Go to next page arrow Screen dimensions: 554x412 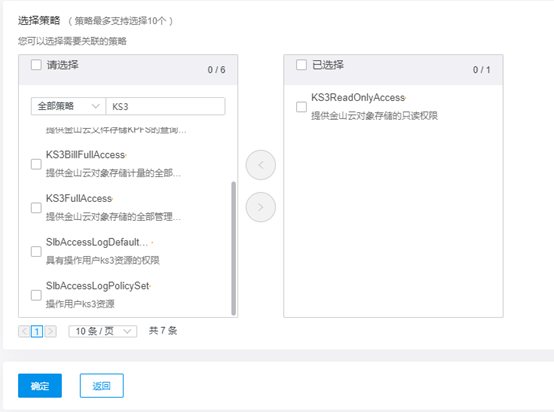[51, 331]
